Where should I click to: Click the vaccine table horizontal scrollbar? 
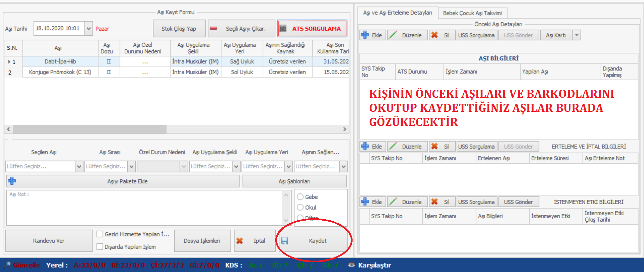click(x=89, y=129)
